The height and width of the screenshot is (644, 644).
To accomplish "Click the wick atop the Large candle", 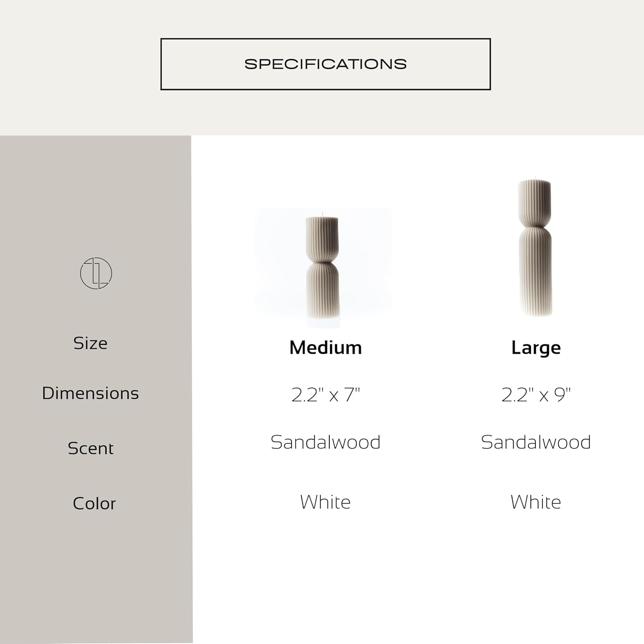I will (x=535, y=177).
